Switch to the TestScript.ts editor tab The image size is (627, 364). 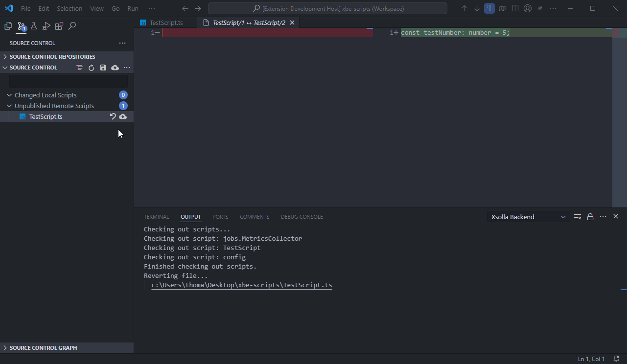coord(165,23)
